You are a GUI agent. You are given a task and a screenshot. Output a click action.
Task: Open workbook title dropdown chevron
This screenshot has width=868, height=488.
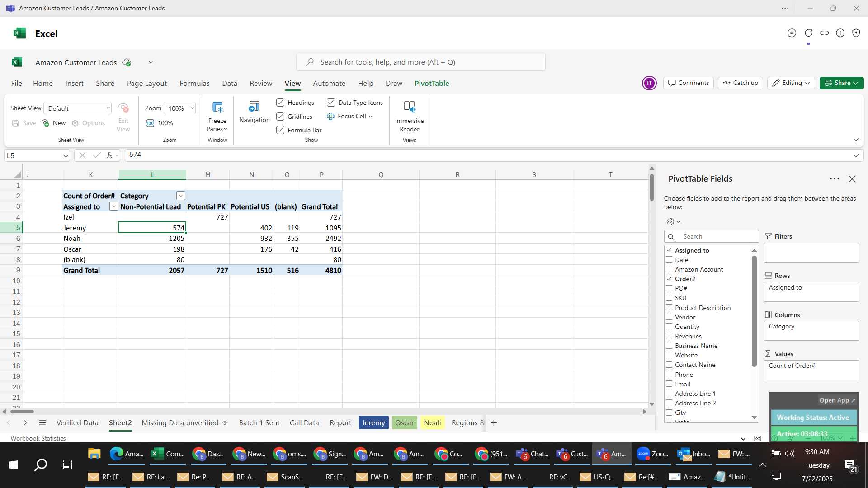[x=151, y=62]
